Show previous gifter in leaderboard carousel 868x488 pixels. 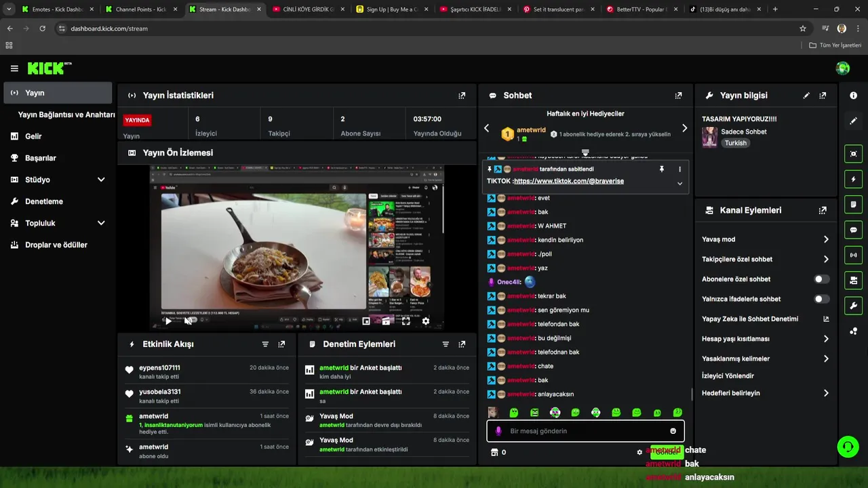(486, 128)
